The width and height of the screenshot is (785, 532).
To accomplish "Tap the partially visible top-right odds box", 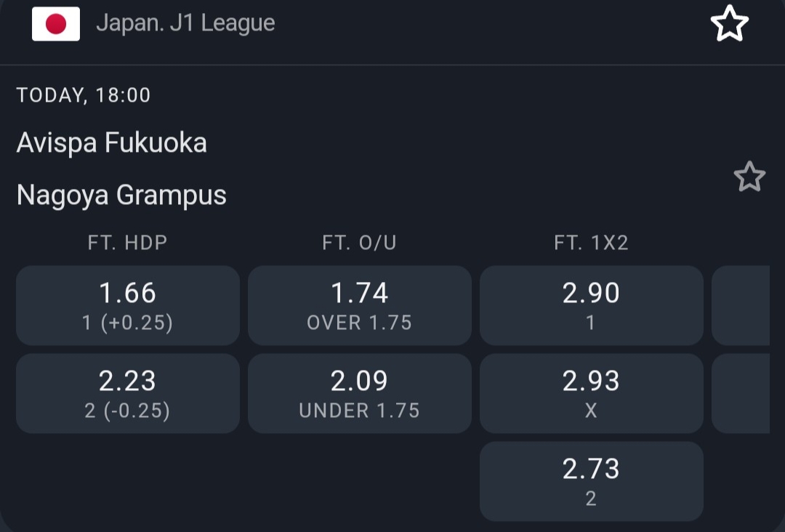I will [741, 305].
